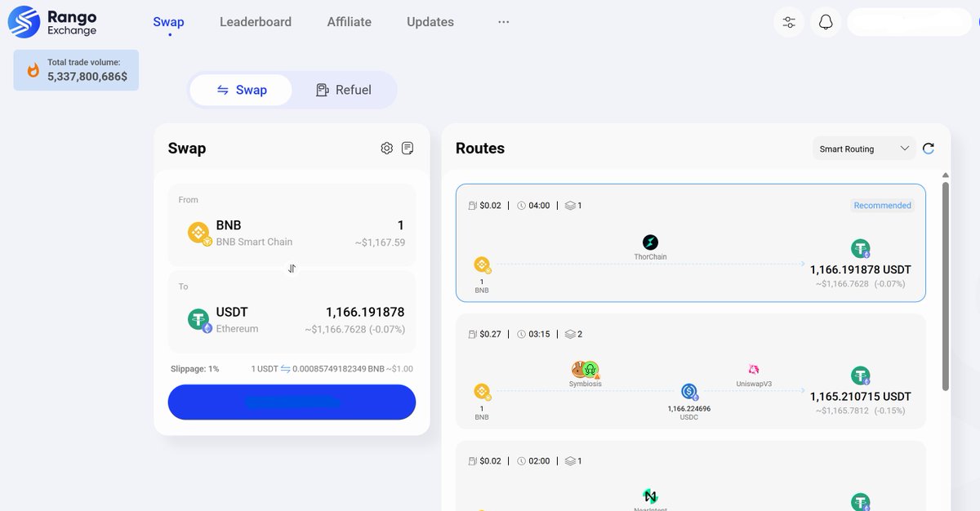
Task: Refresh the routes list
Action: click(928, 149)
